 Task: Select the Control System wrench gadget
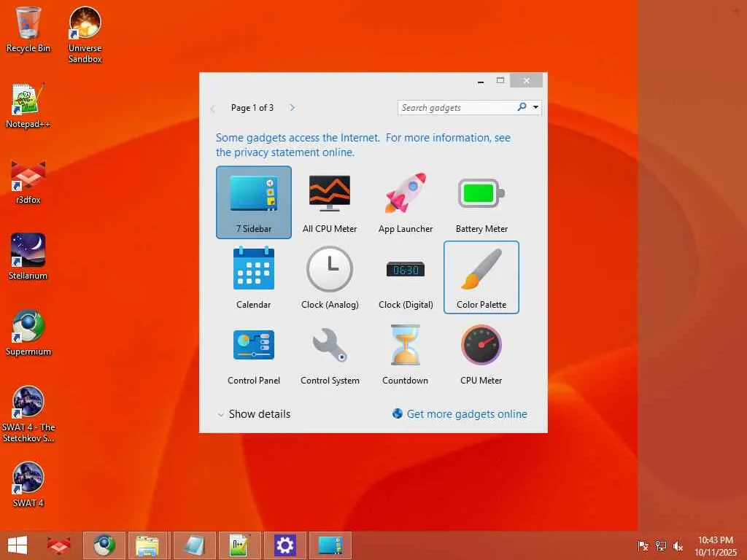coord(330,354)
